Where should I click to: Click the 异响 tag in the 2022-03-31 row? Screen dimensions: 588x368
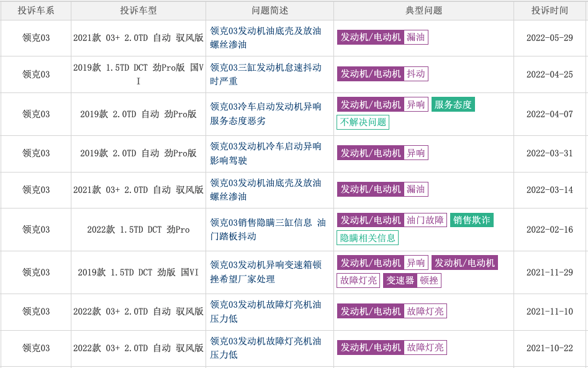click(x=416, y=153)
